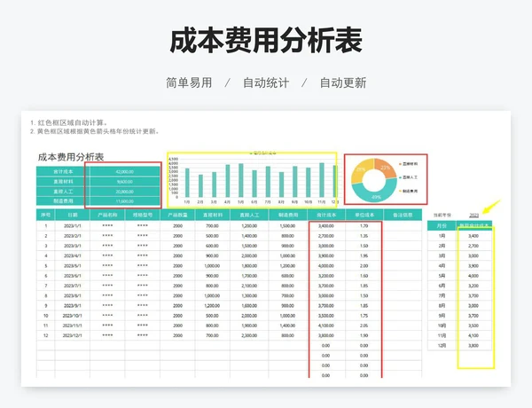532x408 pixels.
Task: Click direct material 1,200.00 in row 9
Action: (213, 305)
